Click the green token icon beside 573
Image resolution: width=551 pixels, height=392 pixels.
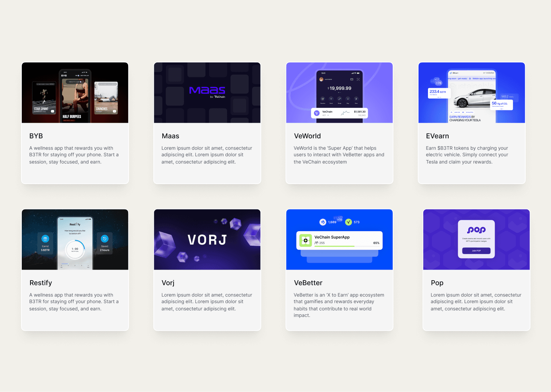348,222
